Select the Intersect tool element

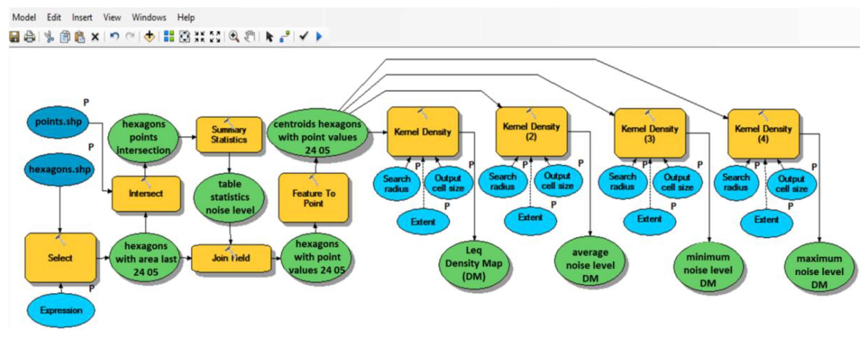pos(146,193)
